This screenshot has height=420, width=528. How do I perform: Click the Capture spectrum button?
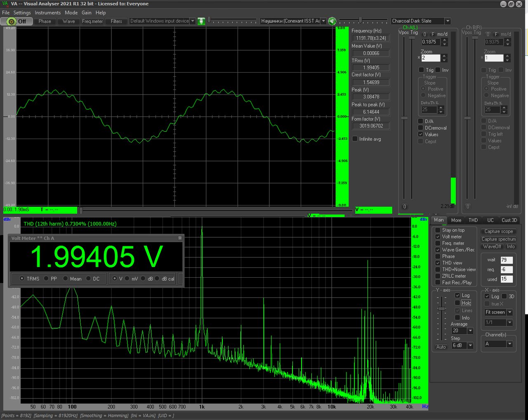coord(499,239)
